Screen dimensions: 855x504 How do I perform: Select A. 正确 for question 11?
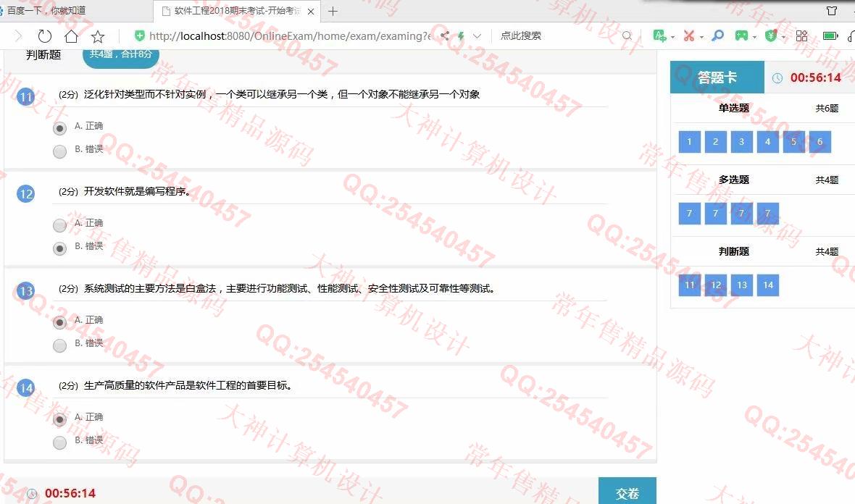pyautogui.click(x=60, y=128)
